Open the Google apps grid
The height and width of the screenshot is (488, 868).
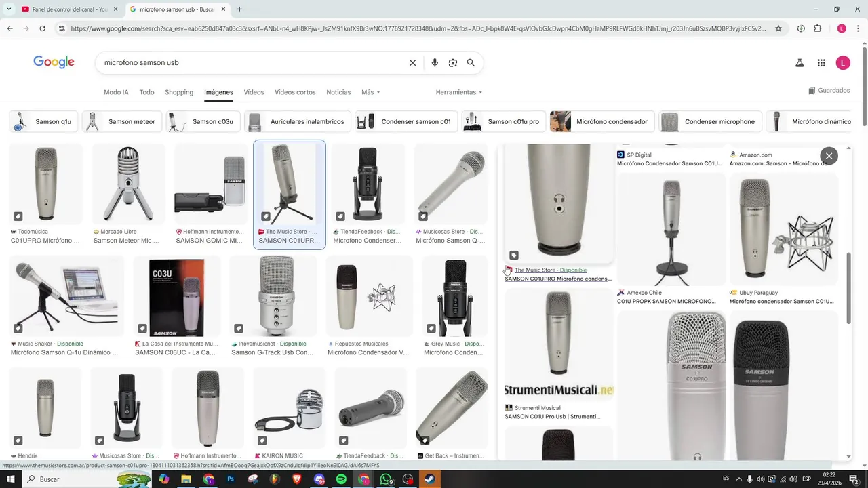[821, 63]
